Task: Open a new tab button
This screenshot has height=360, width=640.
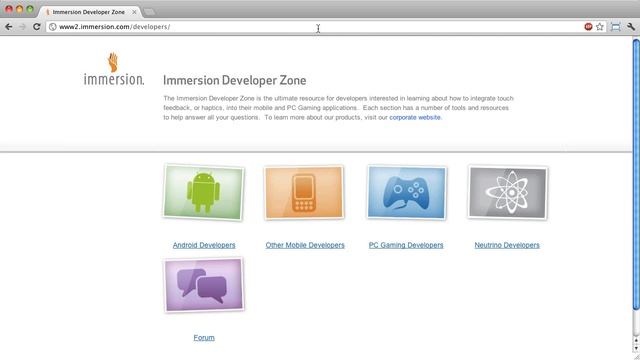Action: click(149, 12)
